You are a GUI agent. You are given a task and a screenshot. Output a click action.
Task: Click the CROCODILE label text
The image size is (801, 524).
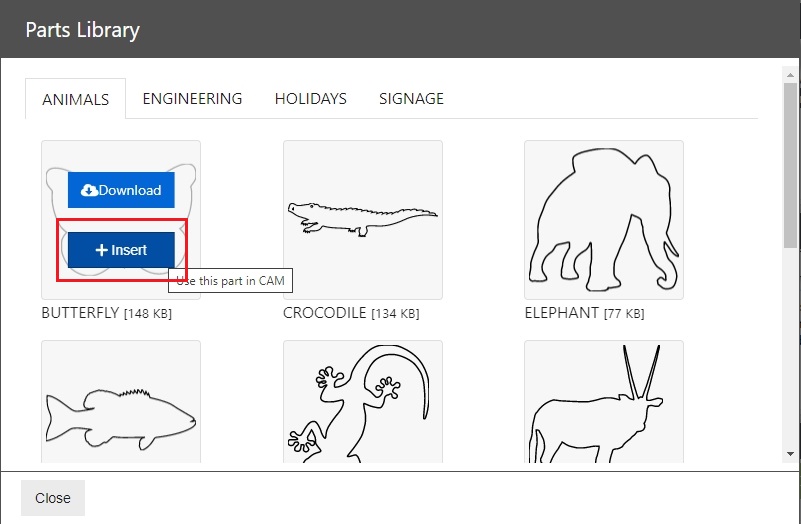(325, 313)
